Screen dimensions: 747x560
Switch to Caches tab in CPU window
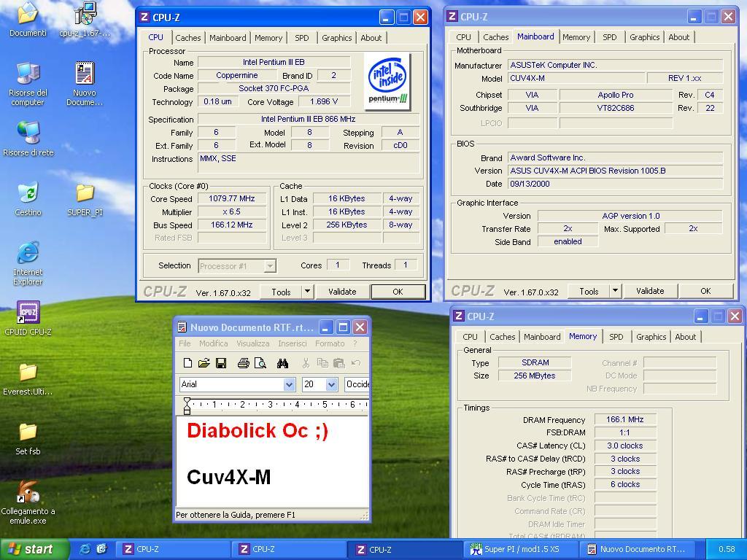click(x=187, y=38)
